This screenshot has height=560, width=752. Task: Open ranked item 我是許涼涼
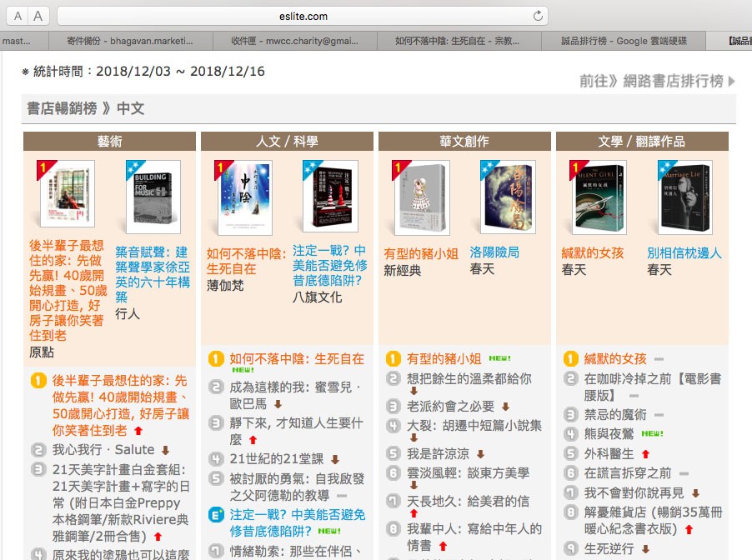[x=438, y=453]
